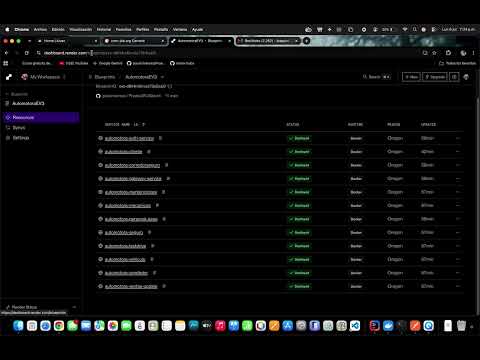Open the Archivo menu
480x360 pixels.
tap(40, 29)
